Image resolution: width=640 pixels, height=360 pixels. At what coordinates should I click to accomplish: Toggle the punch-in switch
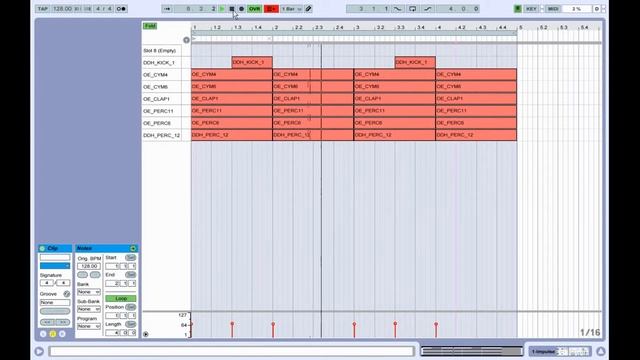point(398,9)
